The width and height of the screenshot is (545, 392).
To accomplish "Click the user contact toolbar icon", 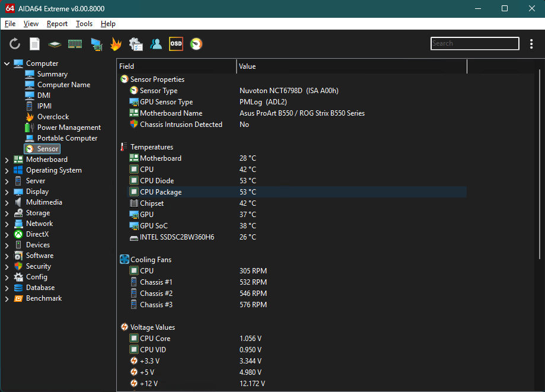I will [x=156, y=44].
